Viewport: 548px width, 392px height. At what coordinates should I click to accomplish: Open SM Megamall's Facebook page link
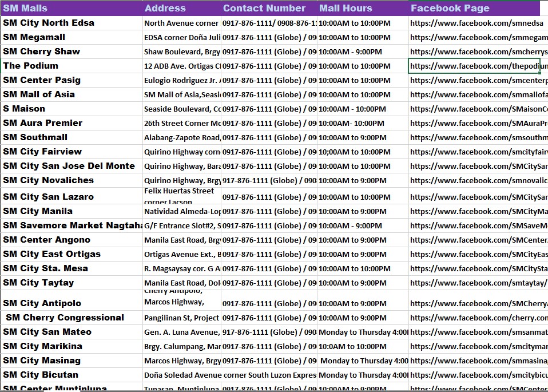(x=478, y=37)
